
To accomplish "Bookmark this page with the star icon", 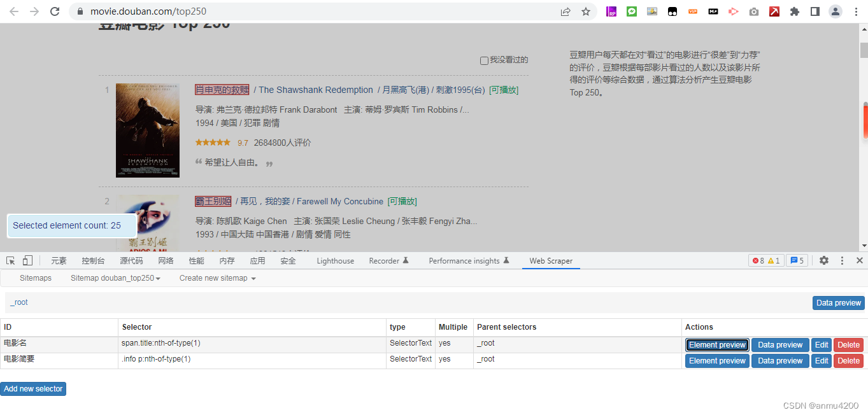I will tap(586, 11).
